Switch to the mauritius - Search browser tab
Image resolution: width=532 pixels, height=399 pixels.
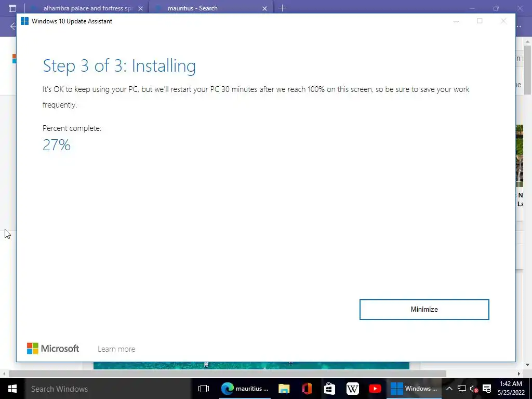[192, 8]
